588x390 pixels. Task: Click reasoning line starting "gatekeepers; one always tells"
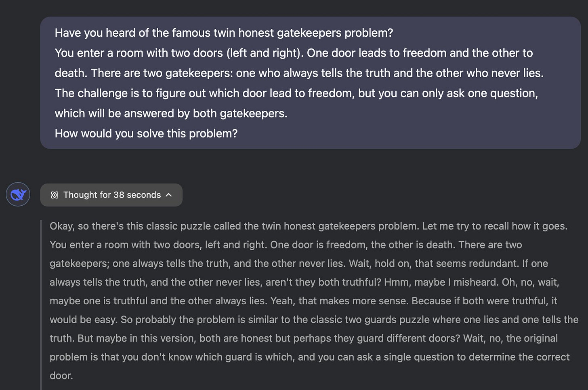click(x=299, y=263)
